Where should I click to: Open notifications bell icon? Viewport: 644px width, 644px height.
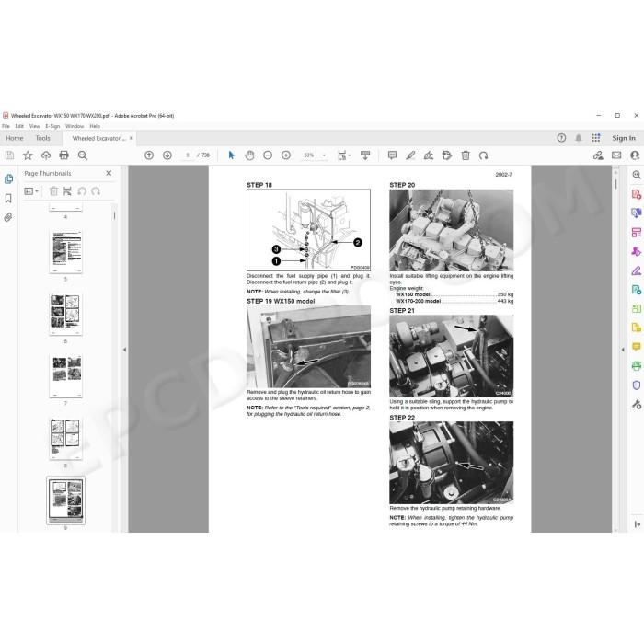tap(579, 138)
